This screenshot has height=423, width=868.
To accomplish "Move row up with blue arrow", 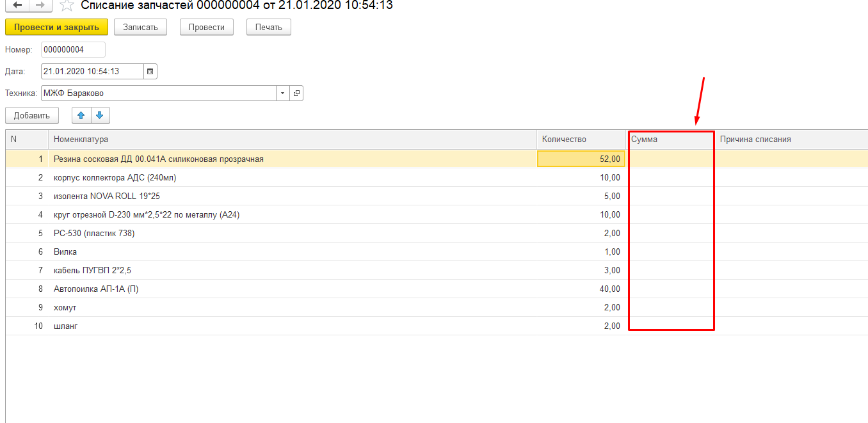I will (x=81, y=115).
